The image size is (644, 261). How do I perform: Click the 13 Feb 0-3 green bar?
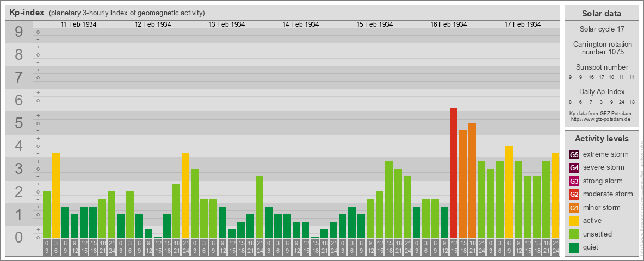[x=195, y=203]
